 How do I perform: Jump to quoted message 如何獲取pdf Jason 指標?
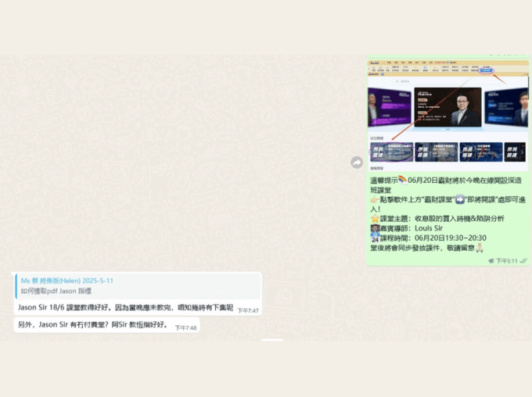tap(63, 291)
